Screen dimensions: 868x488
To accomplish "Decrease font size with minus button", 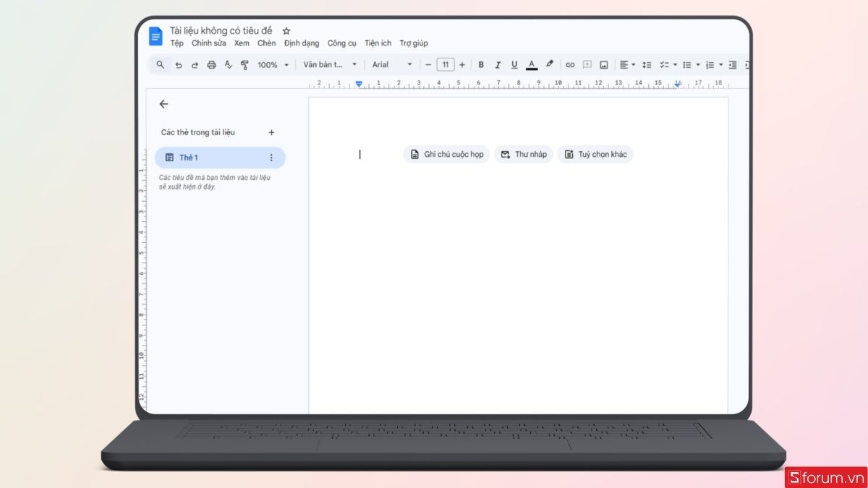I will (428, 65).
